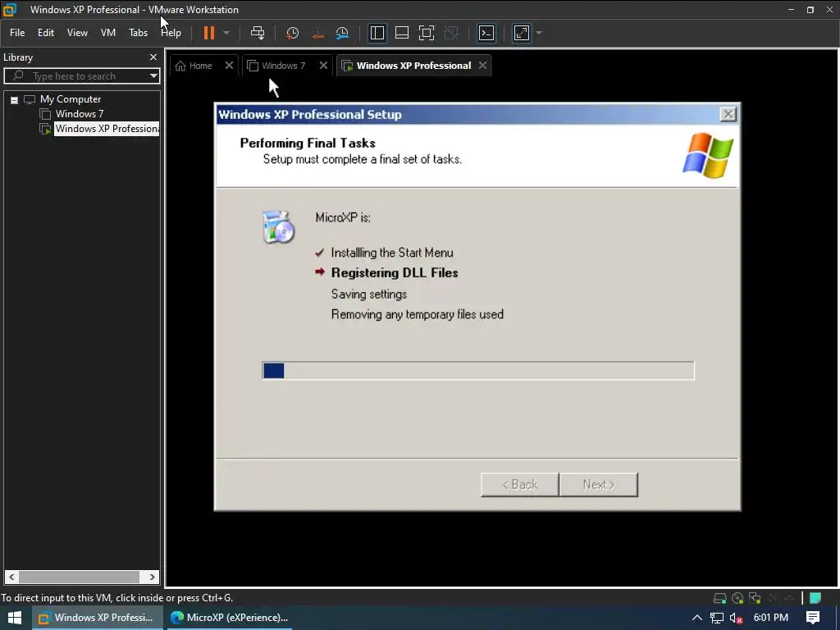
Task: Click the setup progress bar
Action: coord(478,371)
